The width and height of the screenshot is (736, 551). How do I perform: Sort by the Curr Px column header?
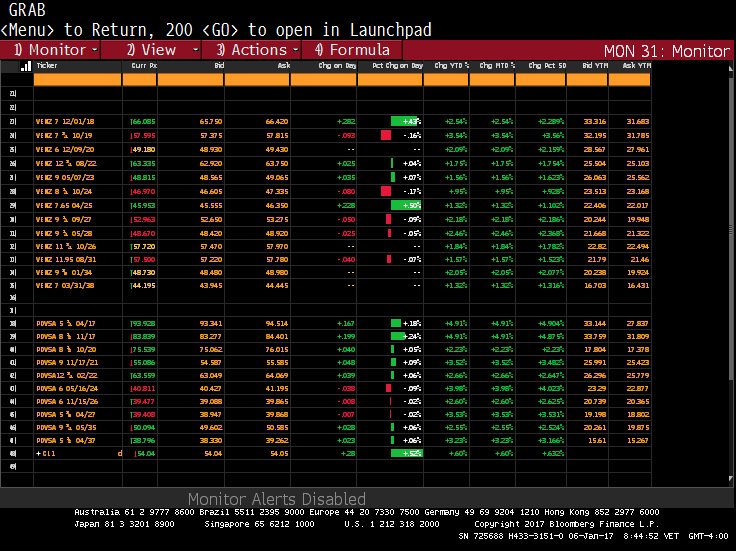(144, 66)
